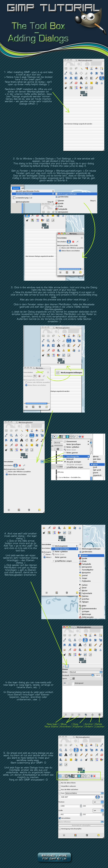The height and width of the screenshot is (868, 108).
Task: Click 'Werkzeugkasten Strg+B' in Fenster menu
Action: [33, 202]
